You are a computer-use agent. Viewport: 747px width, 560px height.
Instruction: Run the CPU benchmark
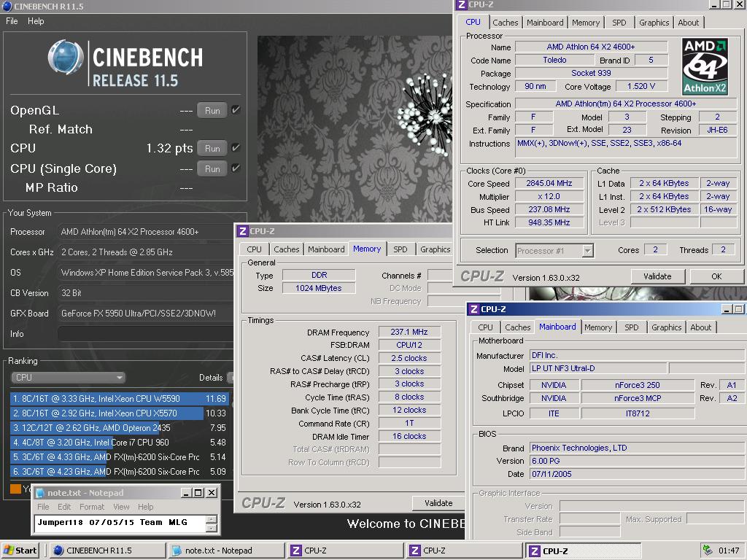(x=212, y=149)
